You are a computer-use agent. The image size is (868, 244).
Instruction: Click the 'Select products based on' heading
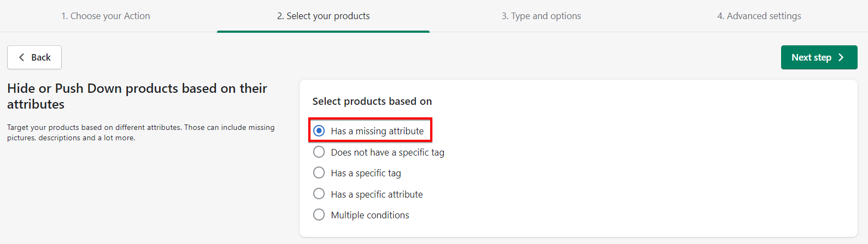click(372, 102)
